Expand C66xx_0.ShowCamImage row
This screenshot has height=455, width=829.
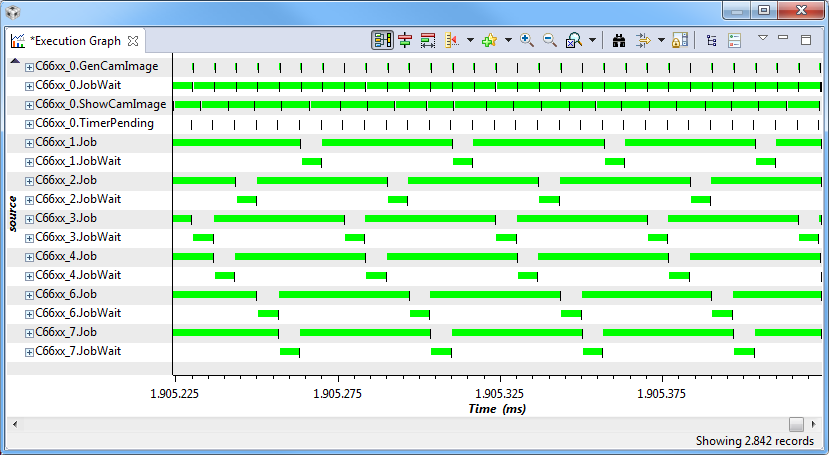pyautogui.click(x=30, y=105)
